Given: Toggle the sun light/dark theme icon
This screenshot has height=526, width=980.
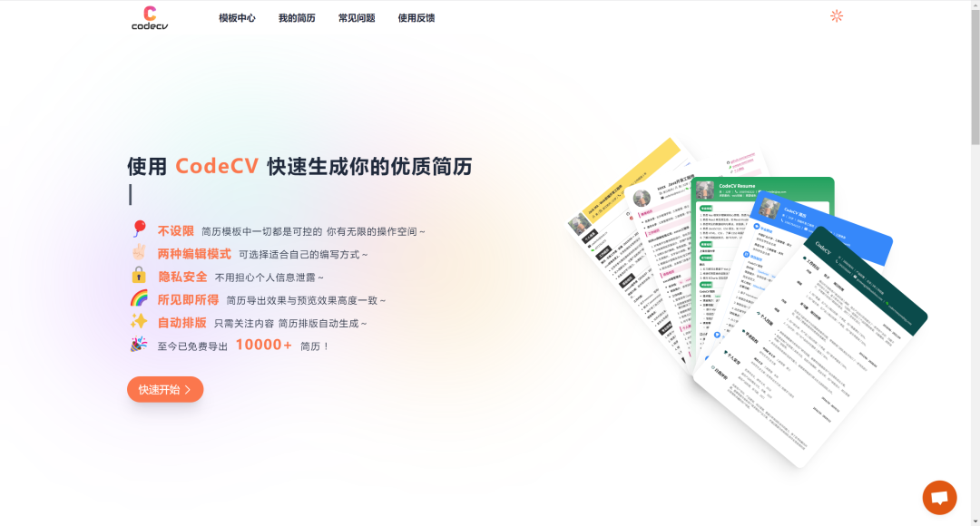Looking at the screenshot, I should click(837, 16).
